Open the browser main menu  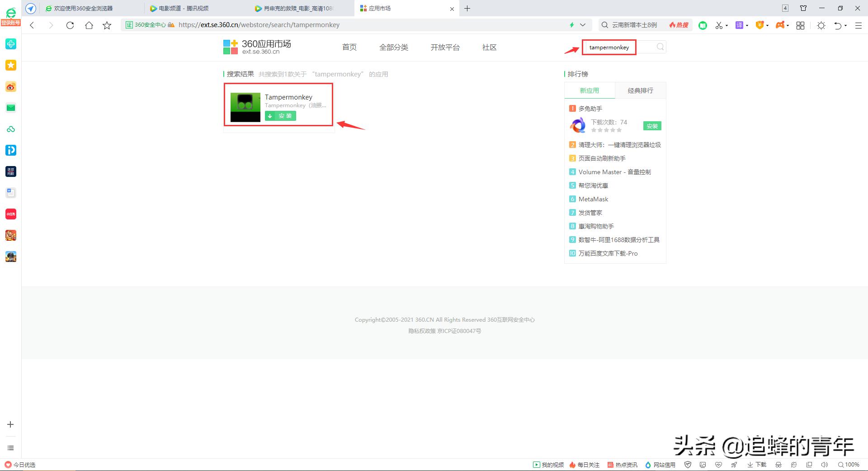tap(858, 25)
